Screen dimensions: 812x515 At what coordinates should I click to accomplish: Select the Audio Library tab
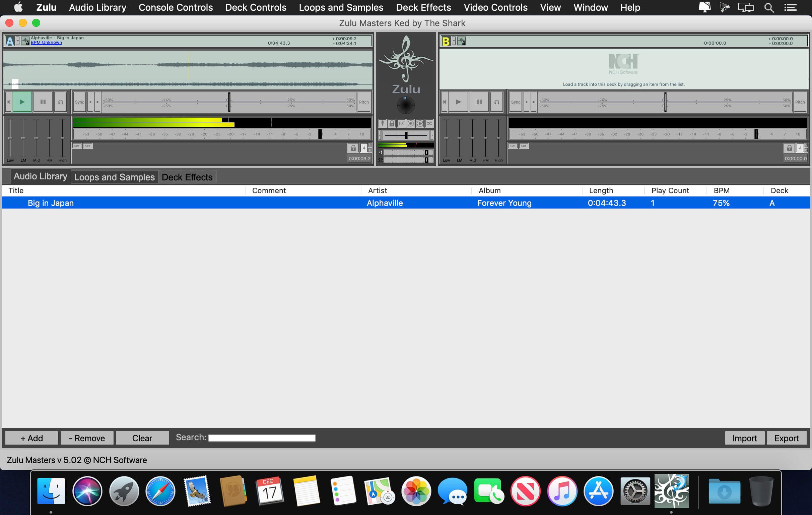click(41, 176)
